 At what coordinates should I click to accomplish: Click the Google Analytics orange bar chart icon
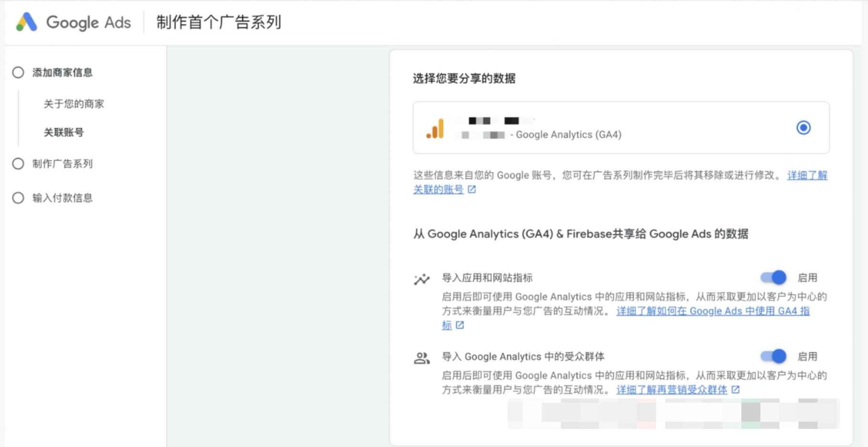[435, 128]
